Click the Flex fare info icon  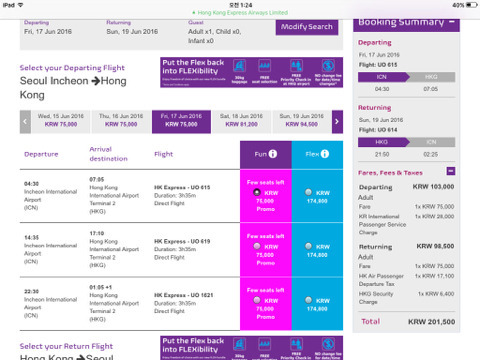pyautogui.click(x=325, y=154)
